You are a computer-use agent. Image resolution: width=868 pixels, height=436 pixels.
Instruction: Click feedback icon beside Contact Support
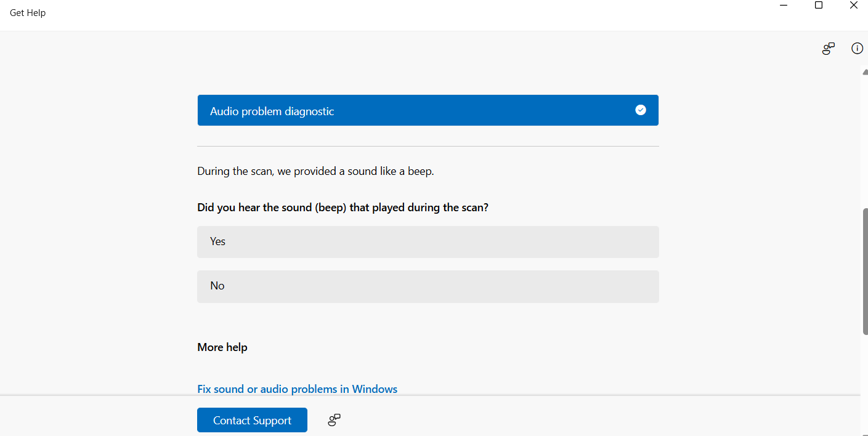click(x=334, y=420)
